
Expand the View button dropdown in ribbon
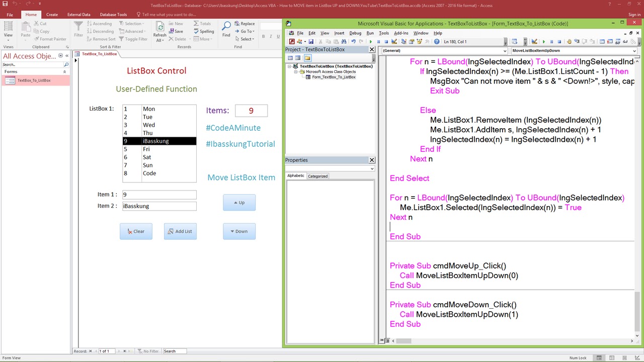pyautogui.click(x=9, y=39)
